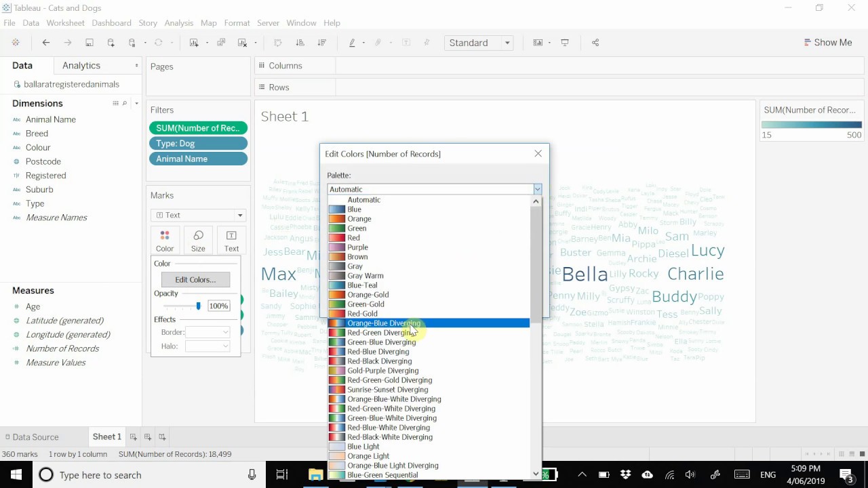Open the Worksheet menu
This screenshot has width=868, height=488.
(x=66, y=23)
